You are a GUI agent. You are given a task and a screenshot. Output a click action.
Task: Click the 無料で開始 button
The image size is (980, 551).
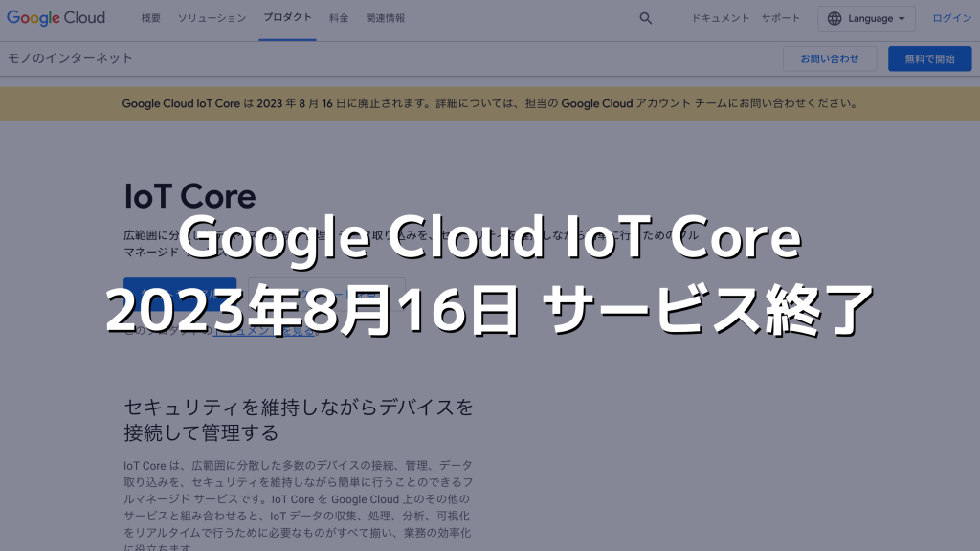point(929,58)
